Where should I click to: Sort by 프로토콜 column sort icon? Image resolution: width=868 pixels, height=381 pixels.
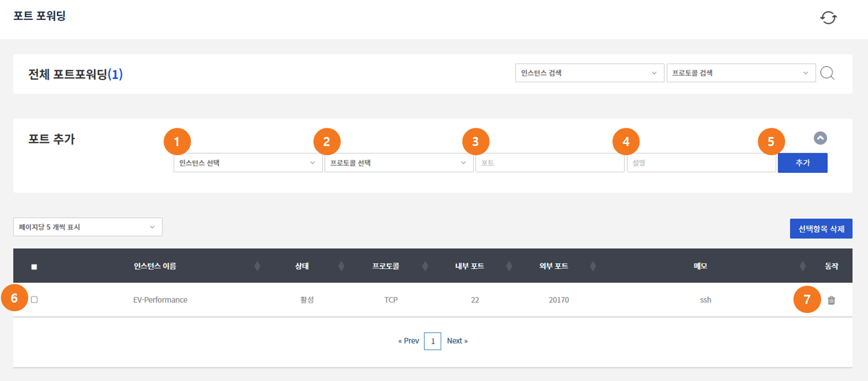425,266
